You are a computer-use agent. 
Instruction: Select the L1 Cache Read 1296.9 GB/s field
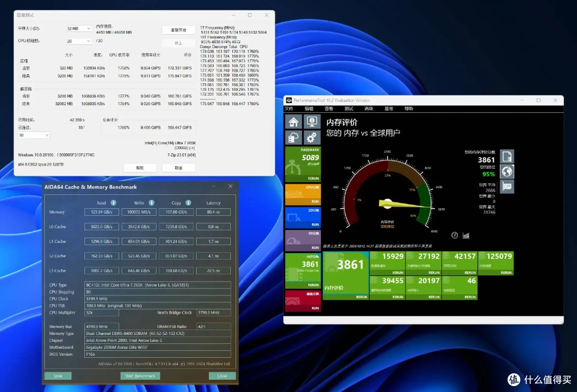click(102, 241)
